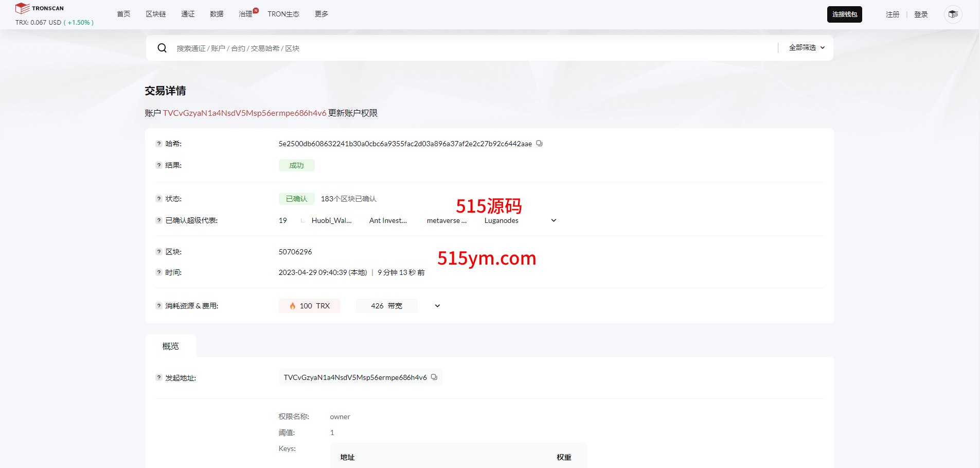Expand the confirmed super representatives list

click(554, 220)
